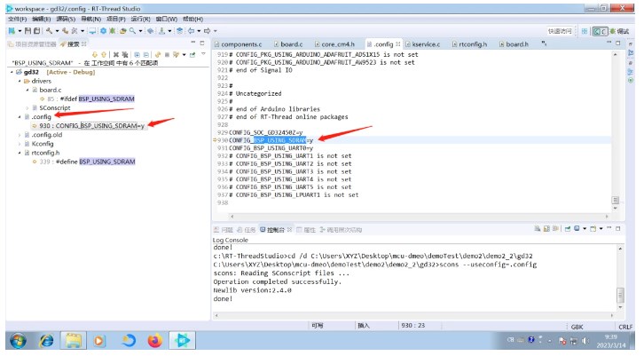The width and height of the screenshot is (644, 356).
Task: Click the Save All toolbar icon
Action: 36,31
